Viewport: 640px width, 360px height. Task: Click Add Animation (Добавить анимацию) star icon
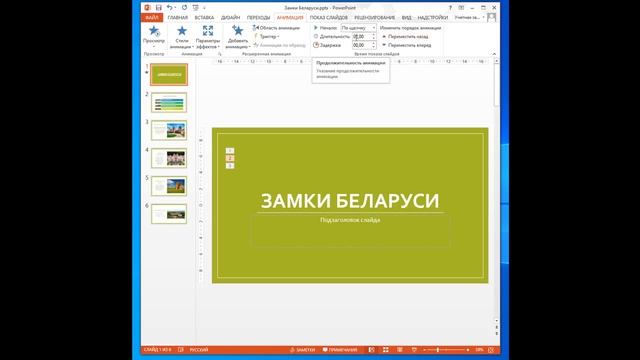coord(237,31)
